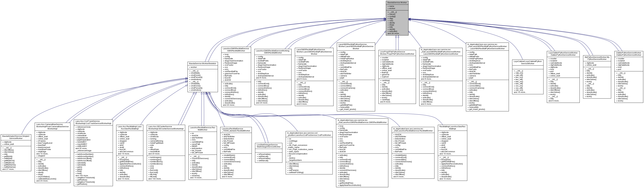Click '+ dark_name' in CcdPosWorker box
Screen dimensions: 644x188
(x=293, y=151)
